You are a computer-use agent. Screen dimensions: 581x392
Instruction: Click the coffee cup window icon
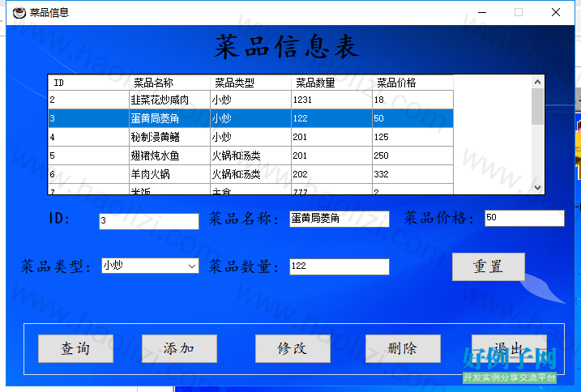point(19,13)
